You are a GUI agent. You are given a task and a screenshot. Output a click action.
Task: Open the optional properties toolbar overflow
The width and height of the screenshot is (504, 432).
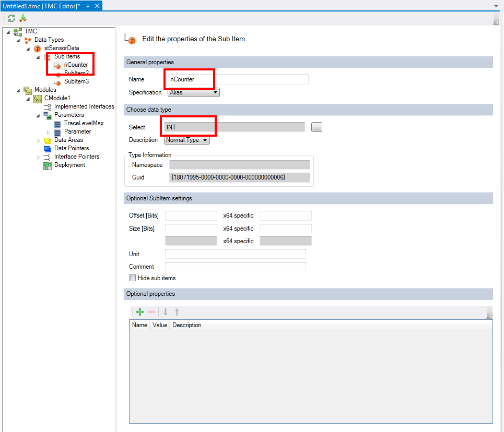point(489,313)
